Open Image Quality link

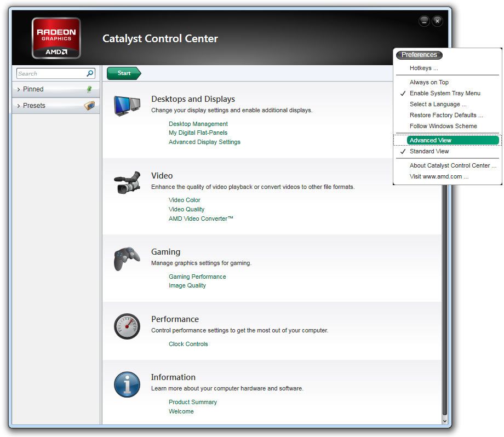pos(187,286)
